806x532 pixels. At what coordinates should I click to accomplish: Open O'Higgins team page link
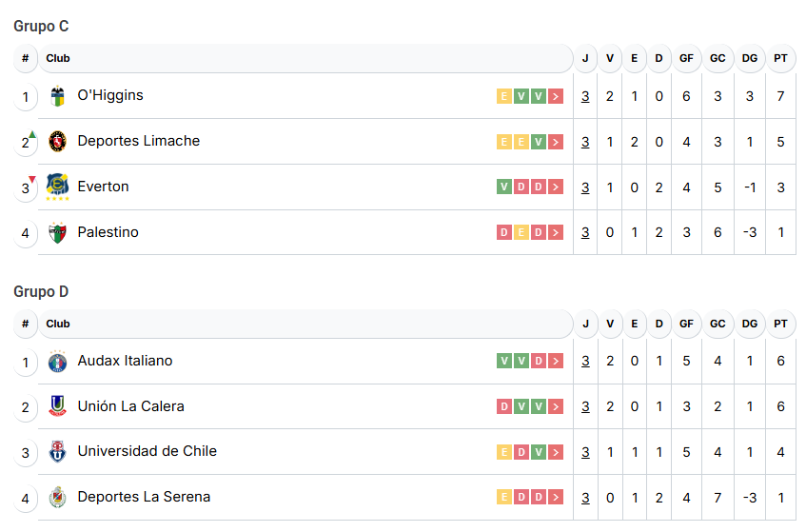coord(110,95)
